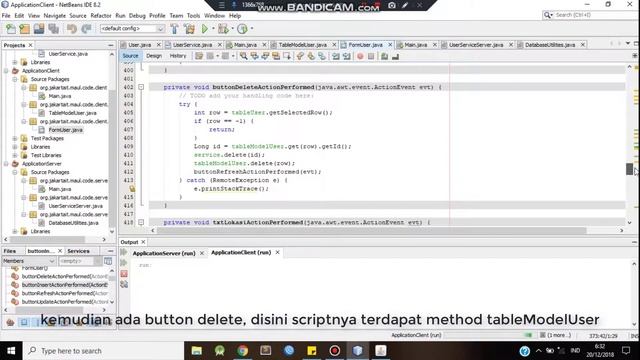Click the editor find selection magnifier icon
This screenshot has height=360, width=640.
pos(243,56)
